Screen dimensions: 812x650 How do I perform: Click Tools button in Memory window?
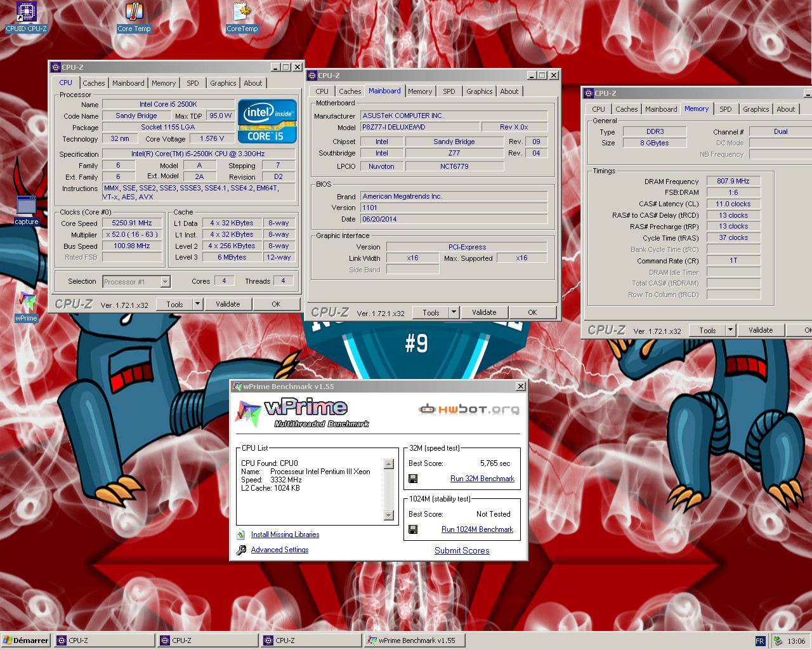click(x=707, y=330)
